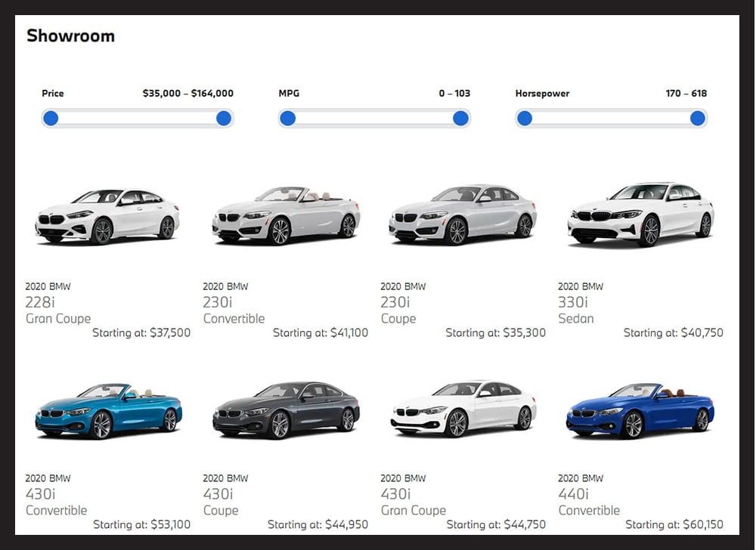This screenshot has width=756, height=550.
Task: Click the 228i model name
Action: click(40, 302)
